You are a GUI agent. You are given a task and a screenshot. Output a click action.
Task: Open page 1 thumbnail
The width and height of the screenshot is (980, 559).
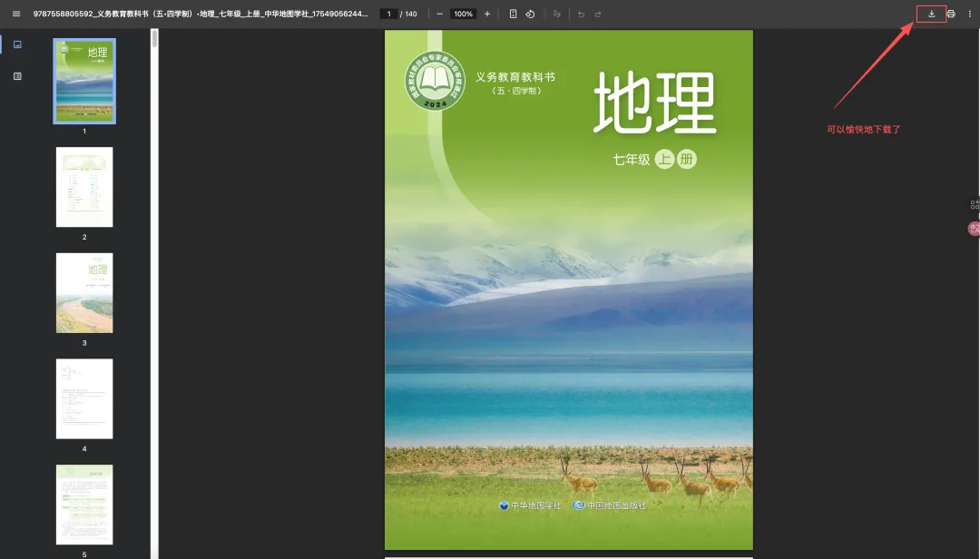click(84, 82)
